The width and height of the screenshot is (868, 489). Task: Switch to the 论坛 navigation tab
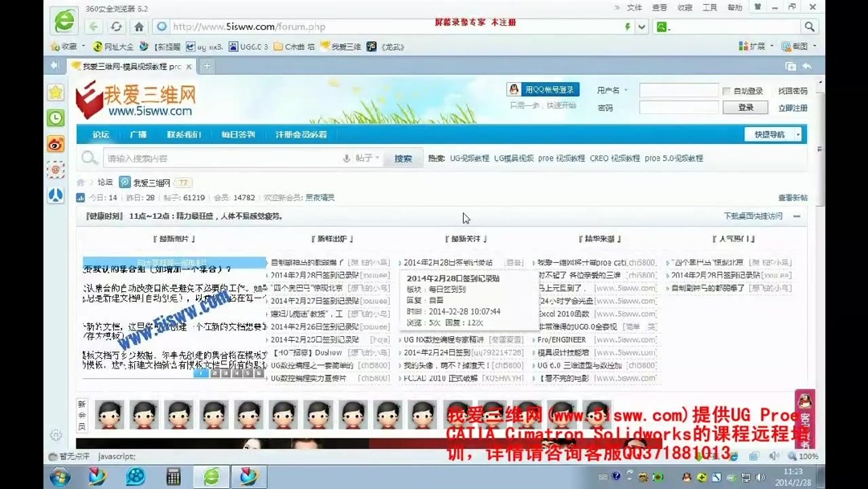[x=100, y=134]
